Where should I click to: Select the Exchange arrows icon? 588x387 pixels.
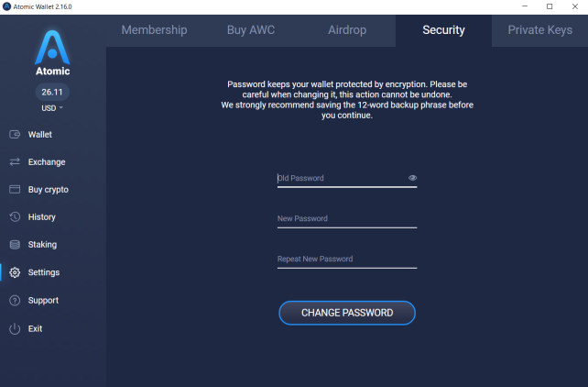[x=15, y=161]
